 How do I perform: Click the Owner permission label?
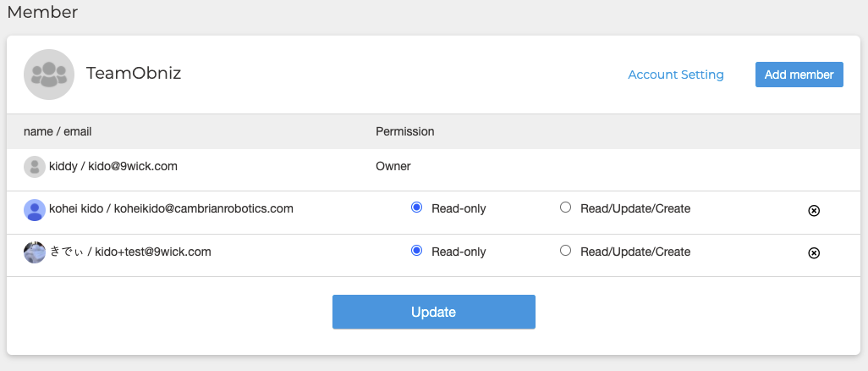(x=393, y=166)
